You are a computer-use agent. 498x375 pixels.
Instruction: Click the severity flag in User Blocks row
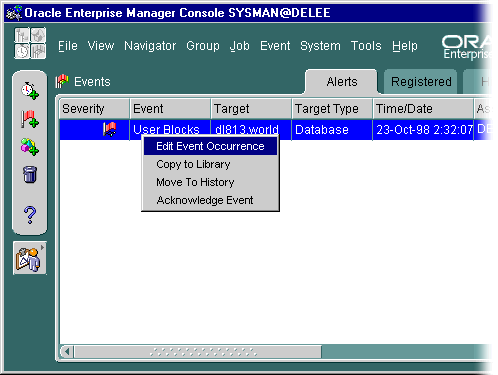click(x=109, y=129)
